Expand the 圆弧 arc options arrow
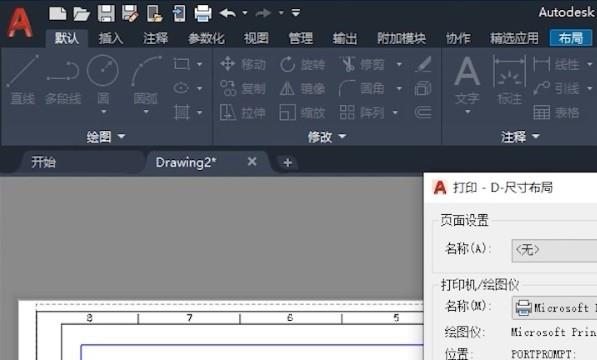The image size is (597, 360). pyautogui.click(x=146, y=112)
